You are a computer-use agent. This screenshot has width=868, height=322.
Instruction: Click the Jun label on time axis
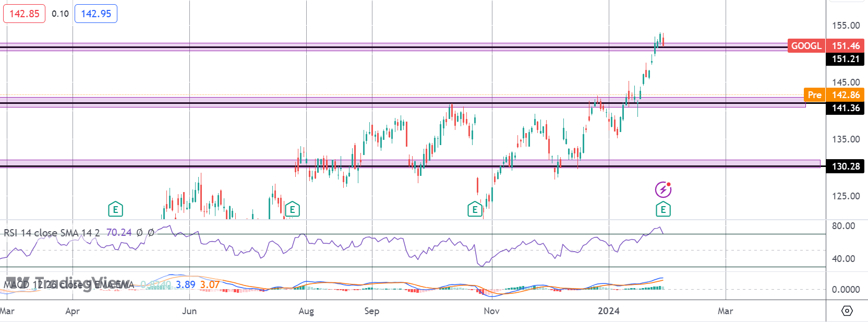click(x=189, y=311)
